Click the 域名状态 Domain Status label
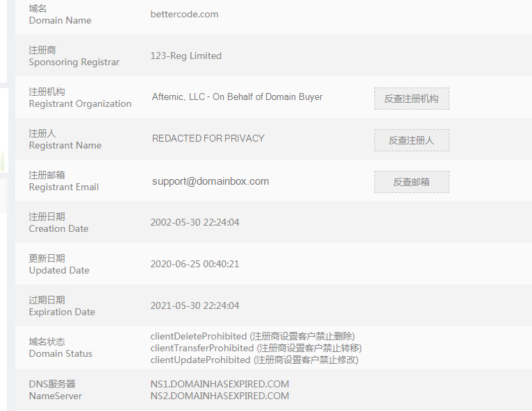 (60, 347)
